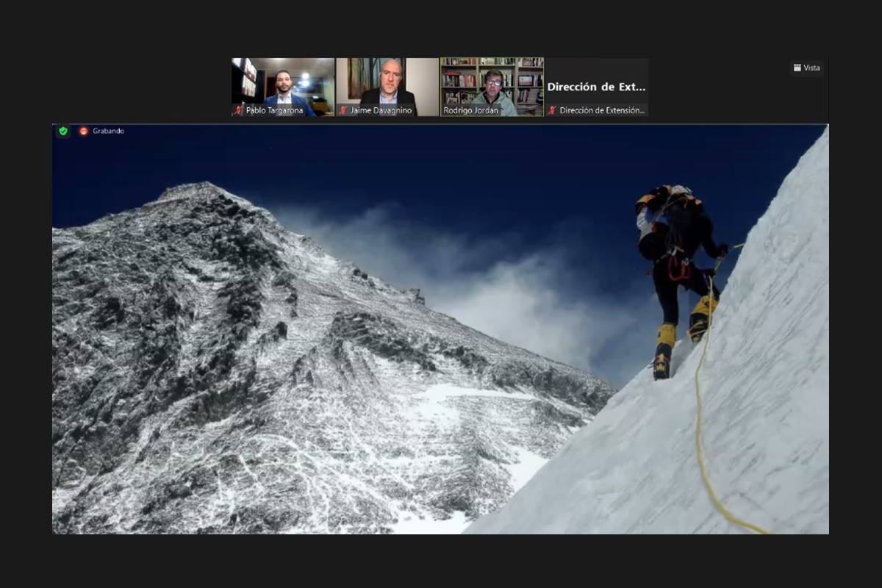Select Jaime Davagnino's video thumbnail

387,87
